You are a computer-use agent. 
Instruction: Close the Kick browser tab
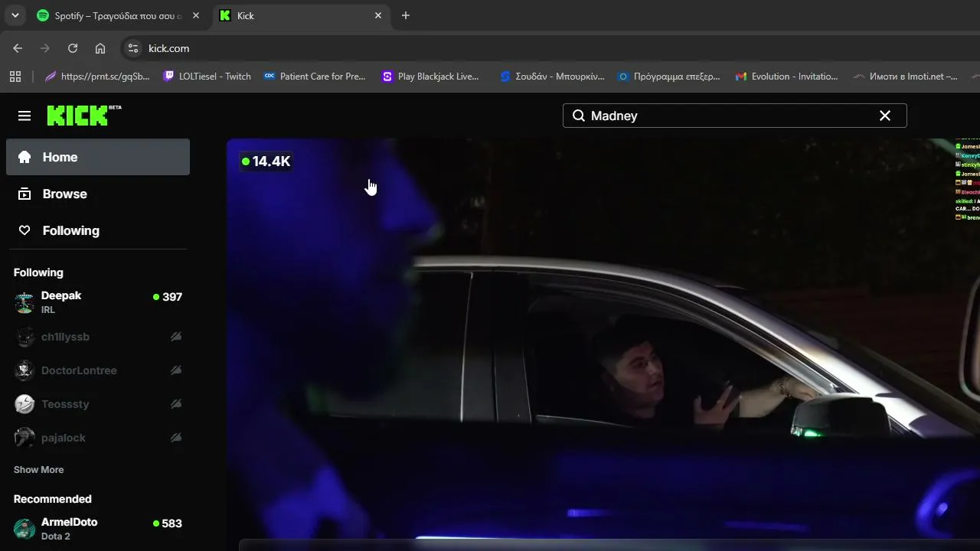click(378, 15)
